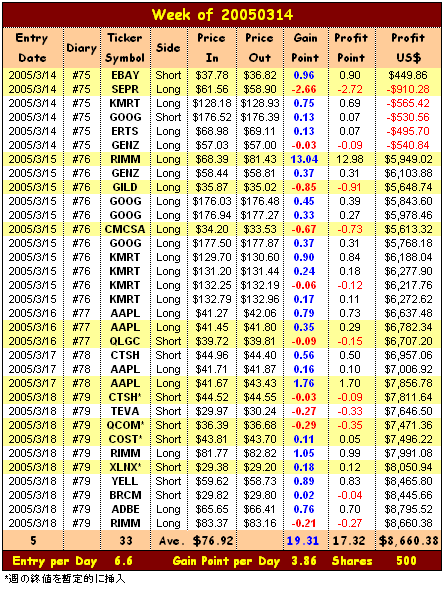
Task: Select the 'Entry per Day' label
Action: point(55,561)
